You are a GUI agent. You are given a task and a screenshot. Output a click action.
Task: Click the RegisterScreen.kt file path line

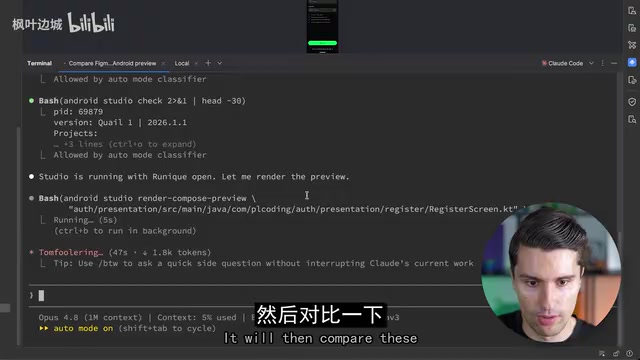(x=293, y=209)
